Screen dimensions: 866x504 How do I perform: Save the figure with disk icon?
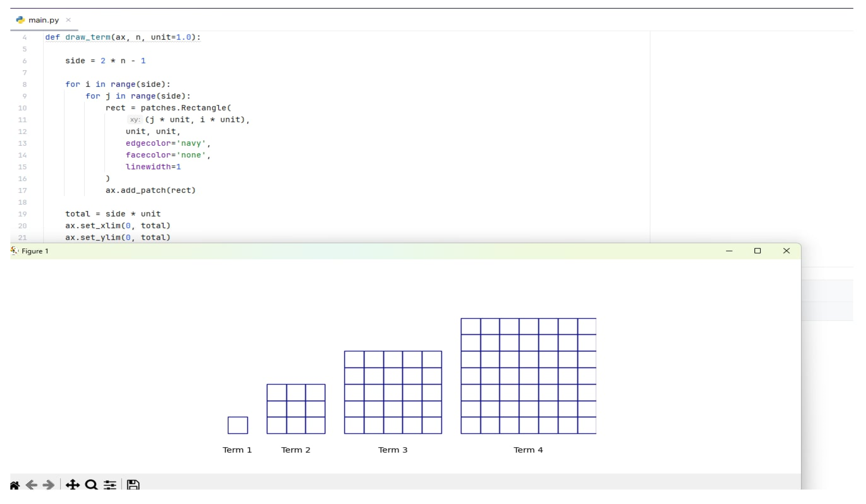[133, 485]
